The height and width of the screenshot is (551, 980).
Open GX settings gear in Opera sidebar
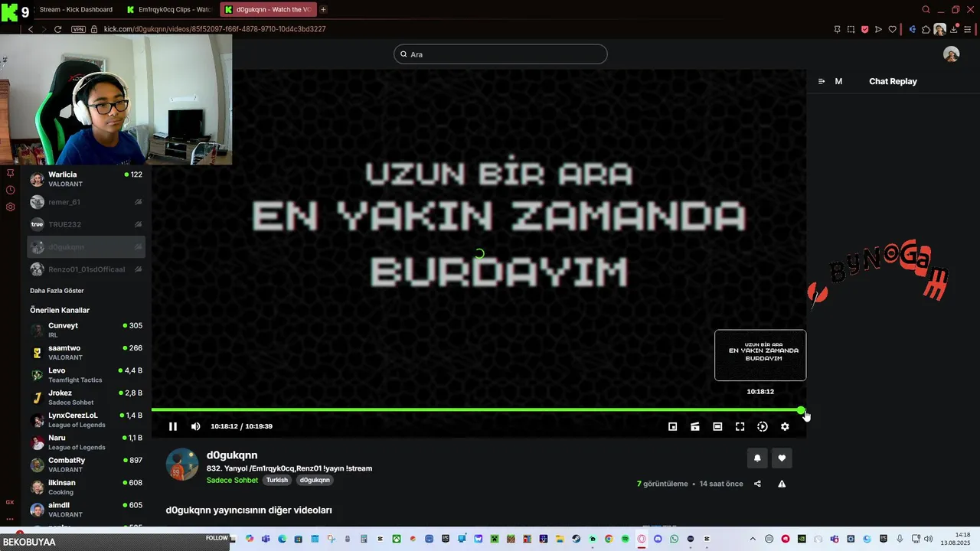pos(10,207)
